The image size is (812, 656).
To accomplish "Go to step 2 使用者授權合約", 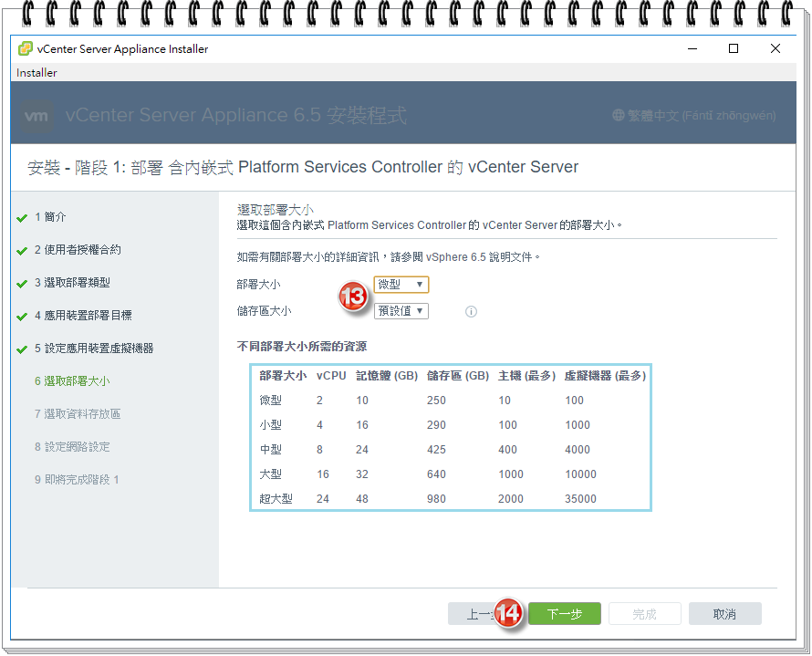I will [x=78, y=250].
